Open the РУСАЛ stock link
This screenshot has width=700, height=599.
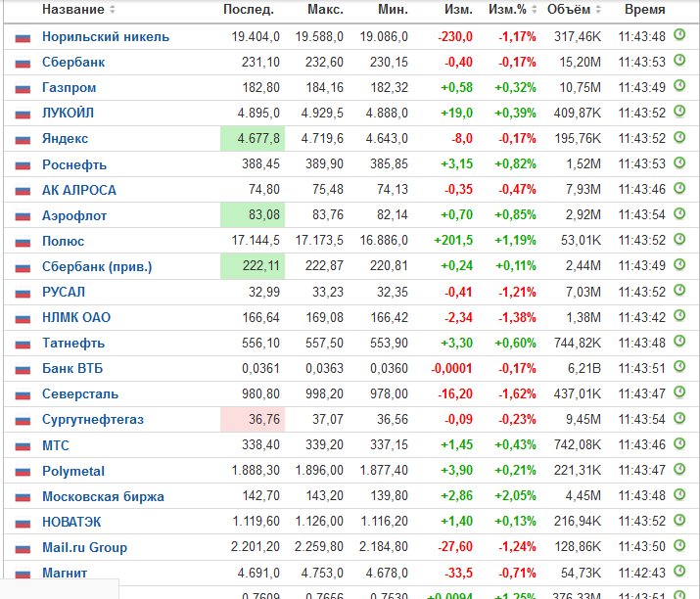point(64,292)
